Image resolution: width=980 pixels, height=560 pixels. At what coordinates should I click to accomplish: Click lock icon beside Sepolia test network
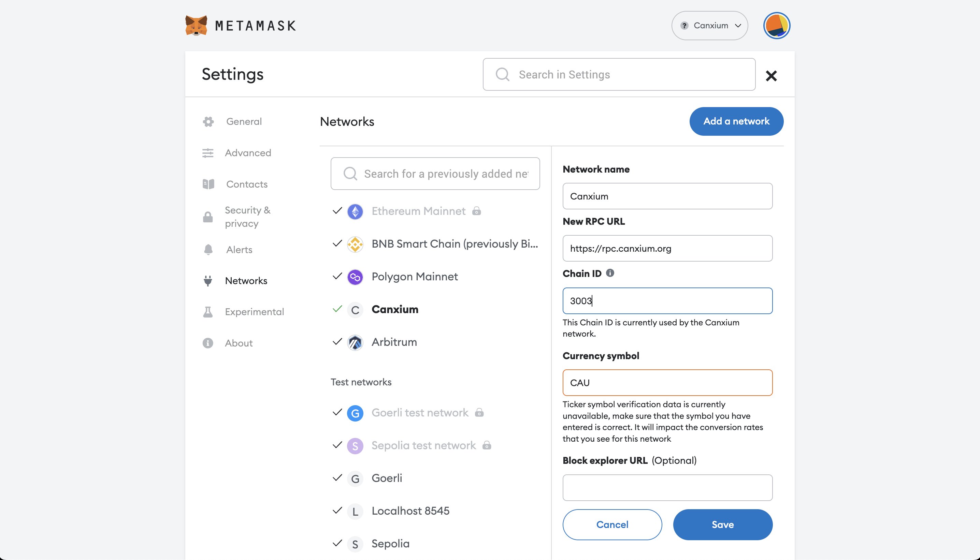click(x=487, y=445)
